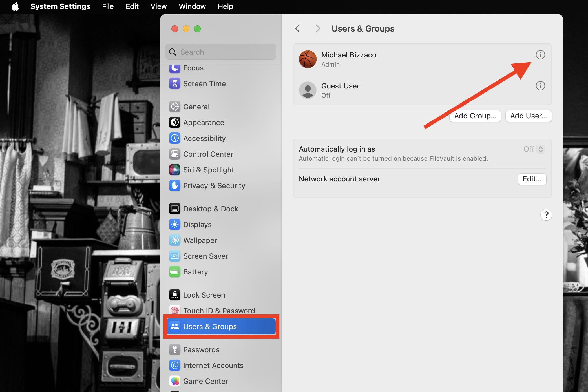Open the Window menu
This screenshot has height=392, width=588.
[192, 6]
